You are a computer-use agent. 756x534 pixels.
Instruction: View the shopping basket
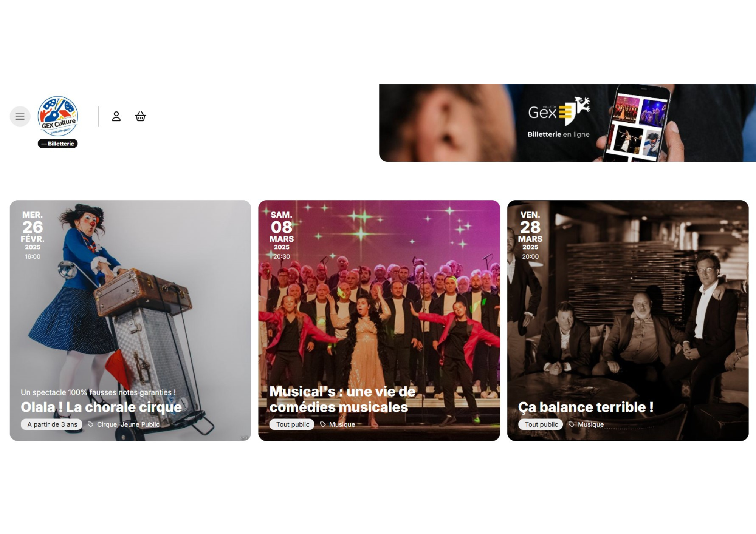[x=141, y=116]
